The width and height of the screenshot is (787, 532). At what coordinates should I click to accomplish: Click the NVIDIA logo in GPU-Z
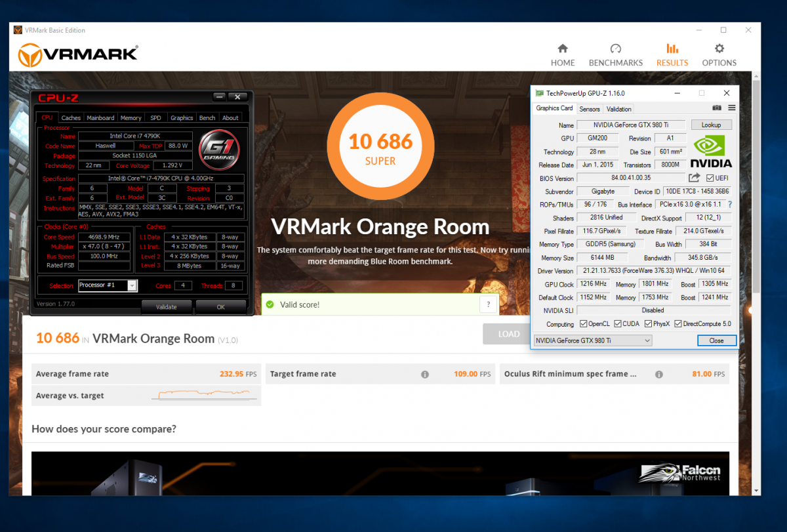711,152
